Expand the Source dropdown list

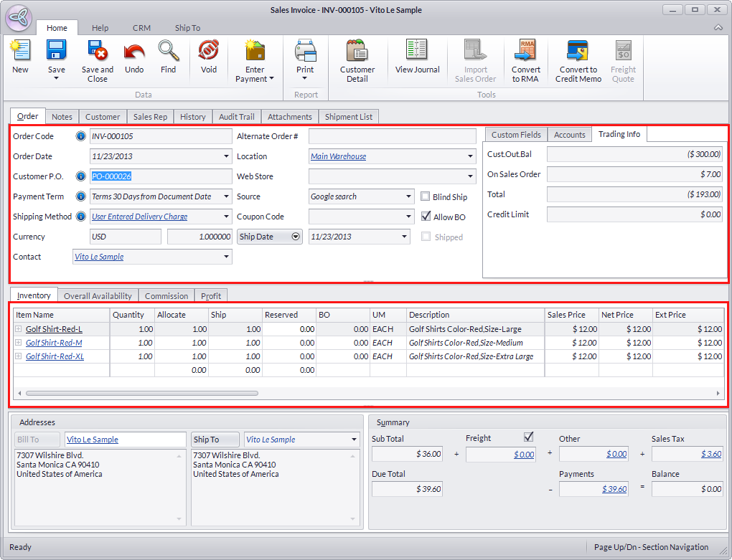pyautogui.click(x=408, y=196)
